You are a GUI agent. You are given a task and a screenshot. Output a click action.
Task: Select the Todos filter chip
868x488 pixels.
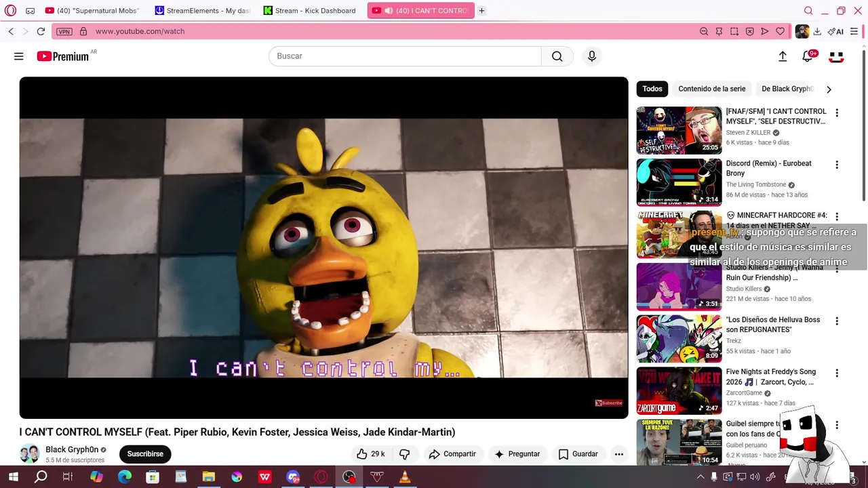pyautogui.click(x=652, y=89)
